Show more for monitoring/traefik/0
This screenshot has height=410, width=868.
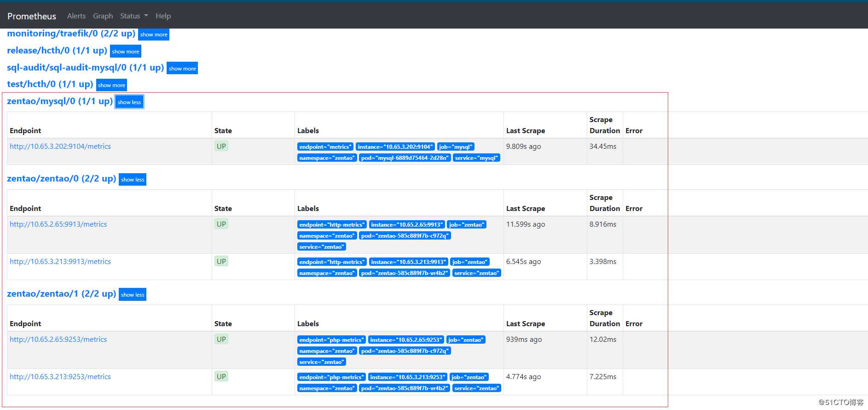tap(154, 35)
